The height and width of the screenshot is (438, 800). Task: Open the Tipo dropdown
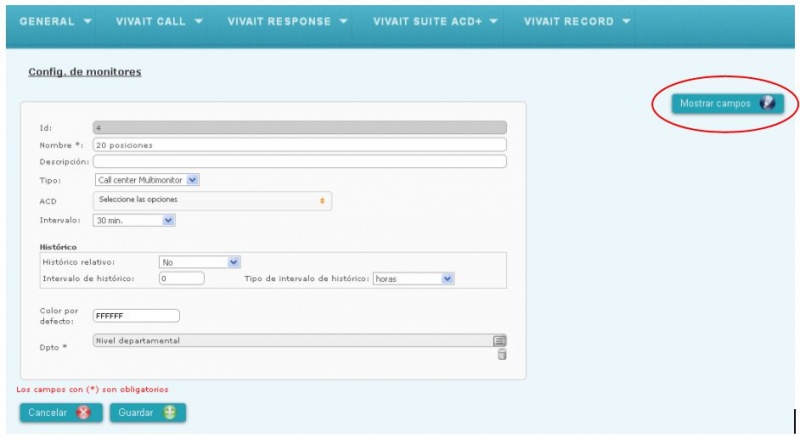[147, 180]
